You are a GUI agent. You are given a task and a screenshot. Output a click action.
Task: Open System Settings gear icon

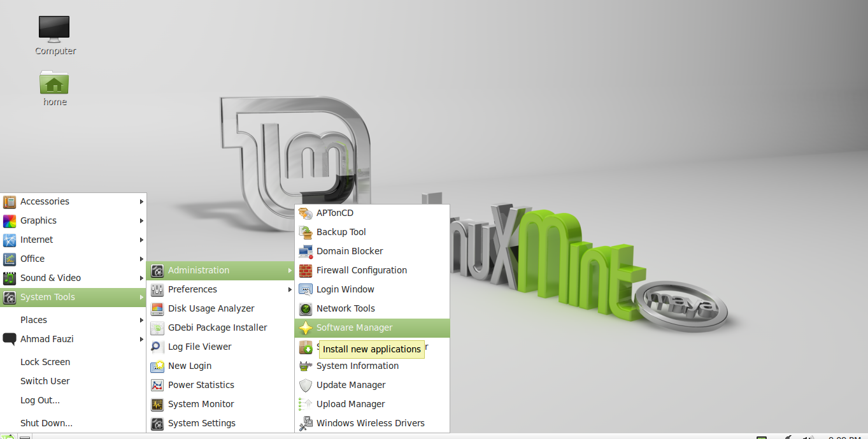pyautogui.click(x=157, y=423)
